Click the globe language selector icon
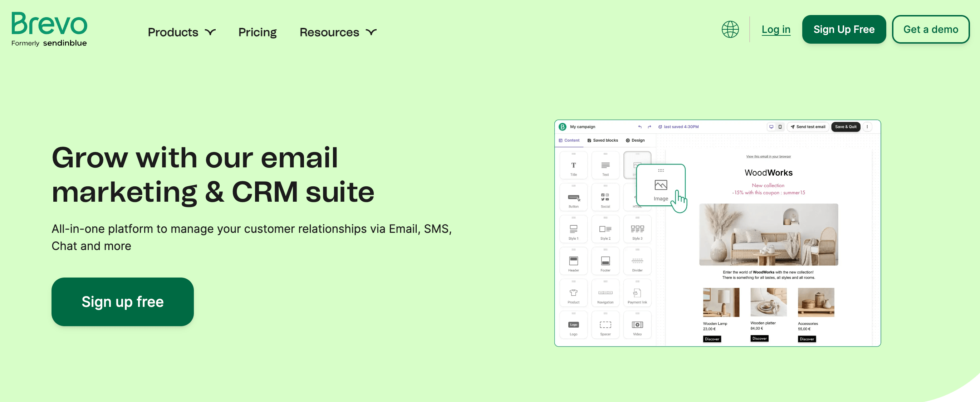 coord(730,29)
